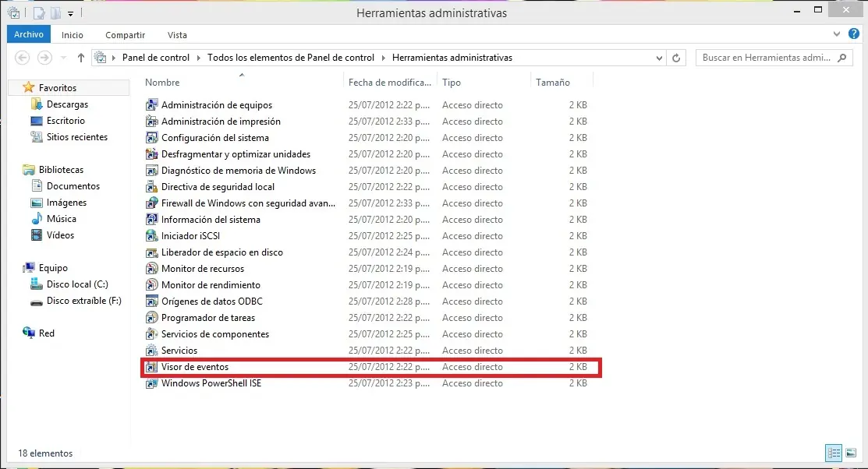Expand the ribbon with the chevron
This screenshot has height=469, width=868.
pyautogui.click(x=837, y=34)
